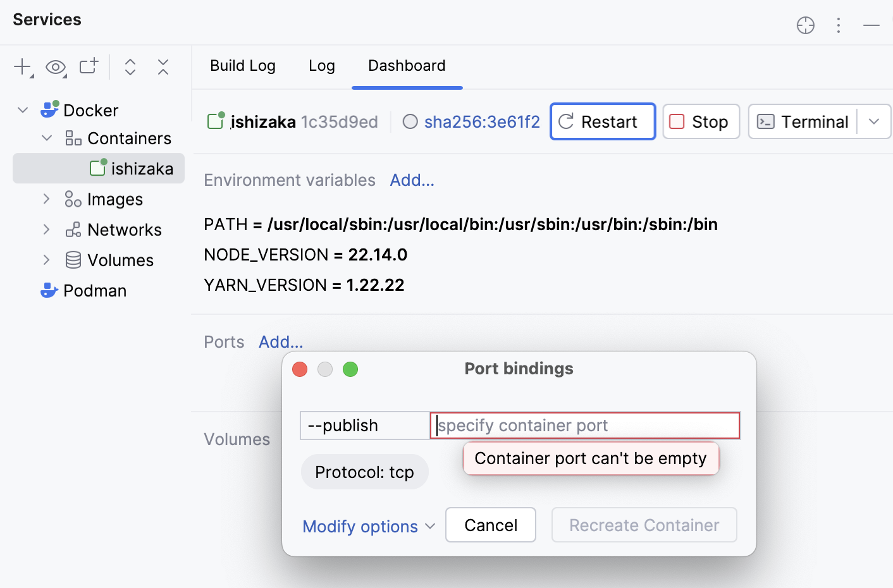Click Add next to Environment variables
This screenshot has height=588, width=893.
pyautogui.click(x=412, y=180)
